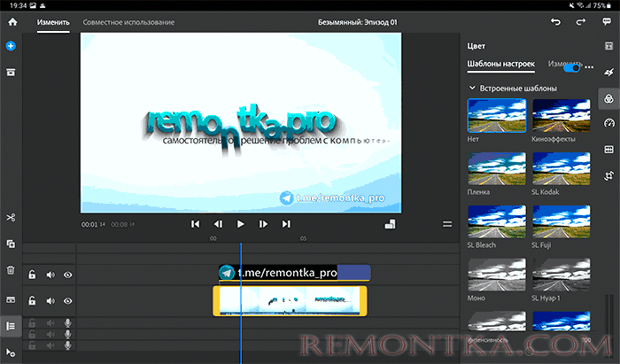The height and width of the screenshot is (364, 620).
Task: Go to the Home screen icon
Action: 12,22
